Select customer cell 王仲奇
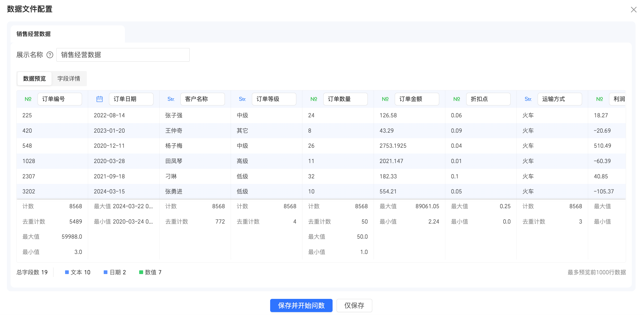The height and width of the screenshot is (315, 644). [195, 131]
